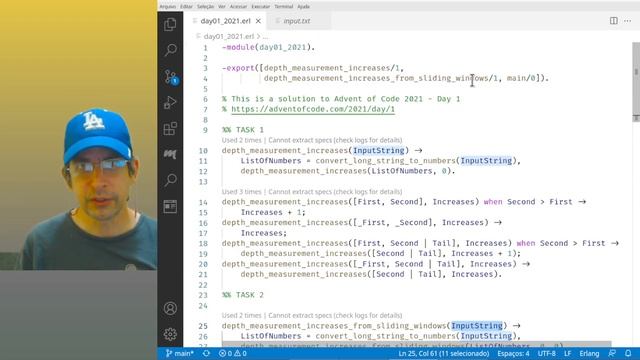This screenshot has height=360, width=640.
Task: Open the Search view in activity bar
Action: (170, 50)
